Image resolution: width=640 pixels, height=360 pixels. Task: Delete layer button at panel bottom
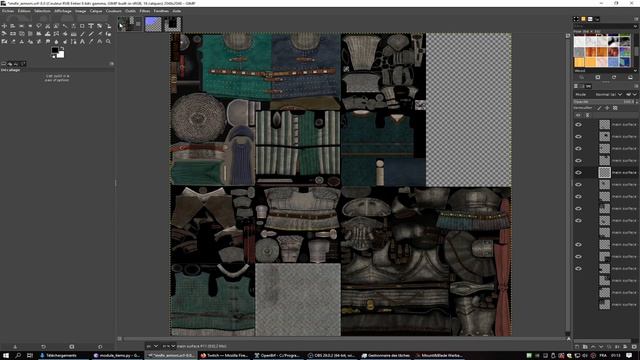(x=634, y=347)
